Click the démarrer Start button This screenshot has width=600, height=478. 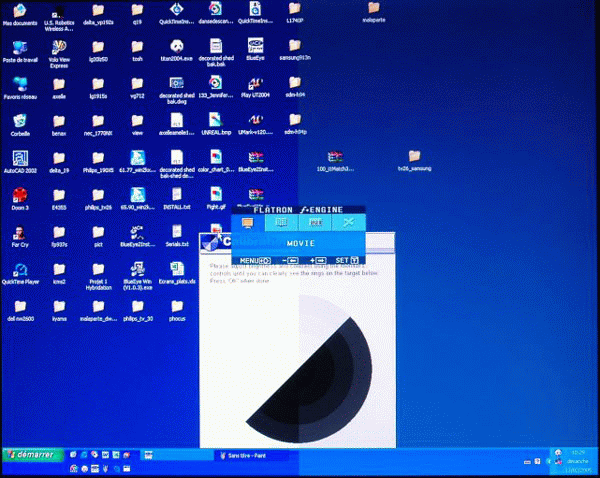point(33,454)
